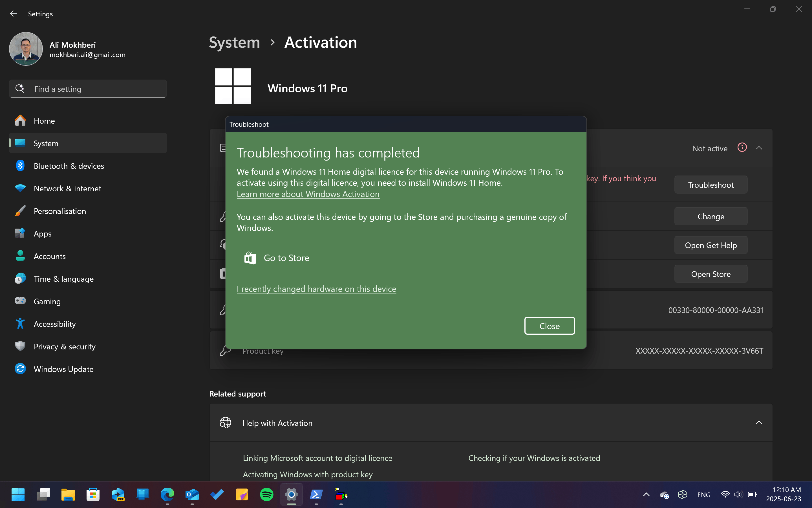The image size is (812, 508).
Task: Open PowerShell from the taskbar
Action: click(316, 494)
